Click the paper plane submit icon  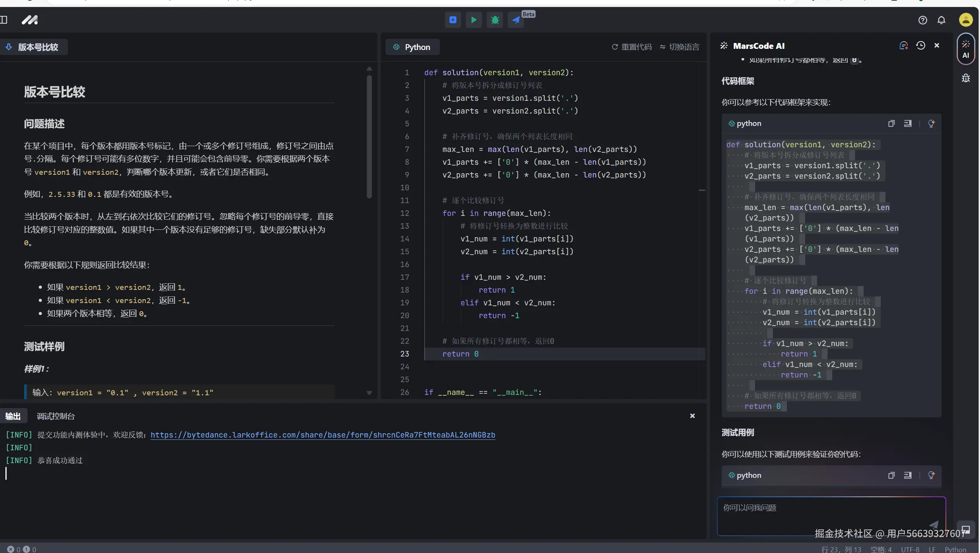[516, 20]
